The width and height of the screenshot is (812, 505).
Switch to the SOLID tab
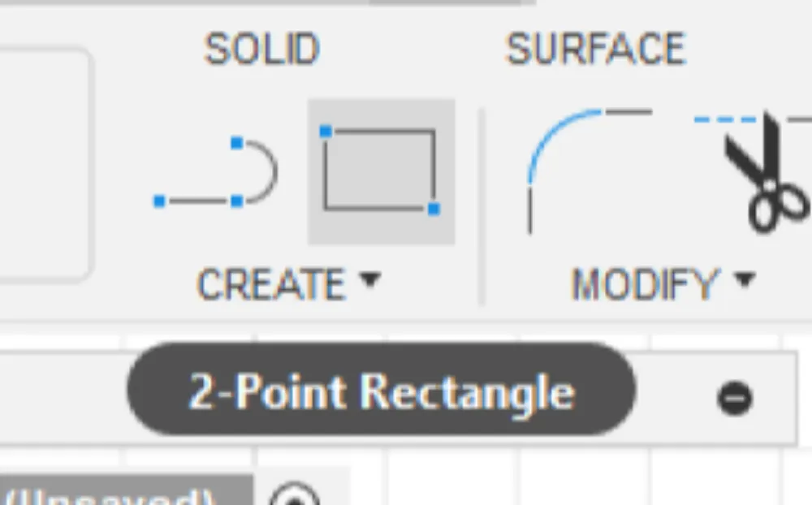coord(261,50)
